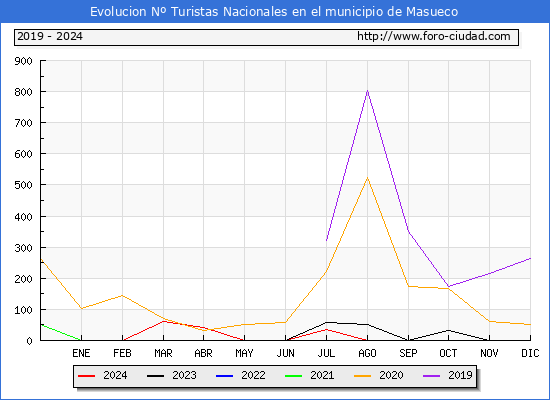The image size is (550, 400).
Task: Select the 2019 legend label
Action: [x=460, y=375]
